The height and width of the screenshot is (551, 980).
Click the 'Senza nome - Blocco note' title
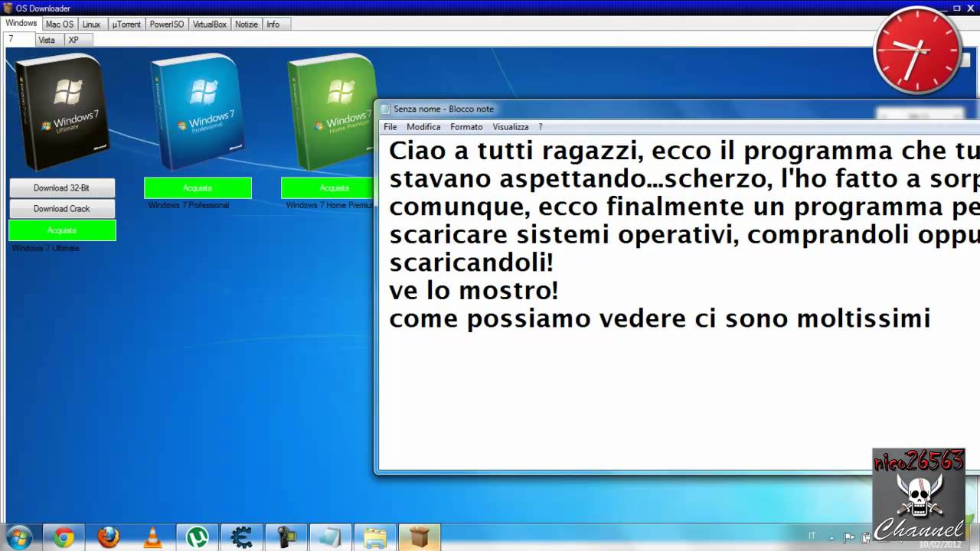point(443,109)
